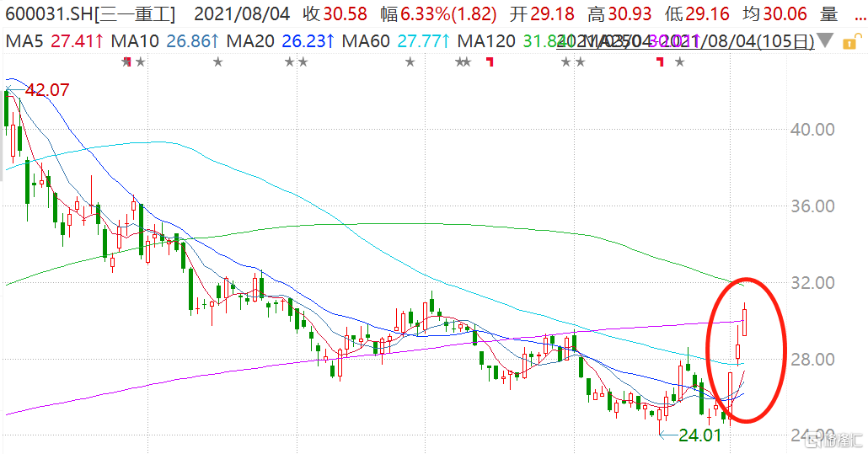Click the latest red candlestick for 2021/08/04
This screenshot has height=454, width=868.
[x=745, y=322]
